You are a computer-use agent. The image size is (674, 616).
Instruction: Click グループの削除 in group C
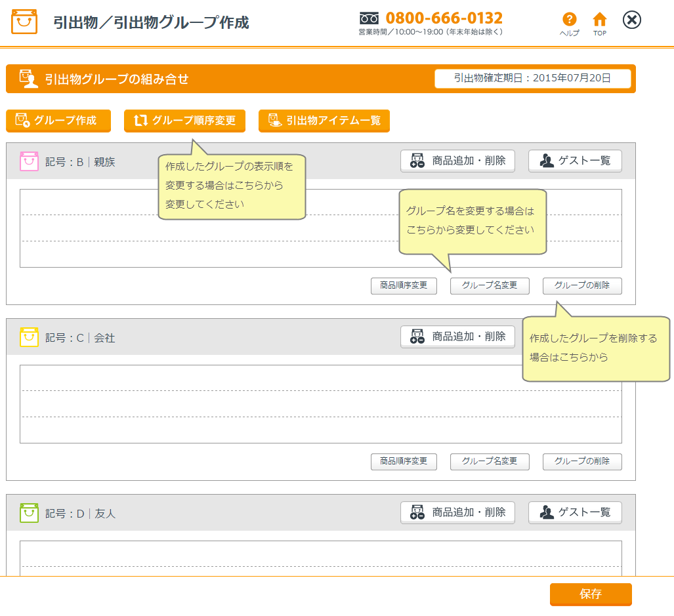(581, 461)
